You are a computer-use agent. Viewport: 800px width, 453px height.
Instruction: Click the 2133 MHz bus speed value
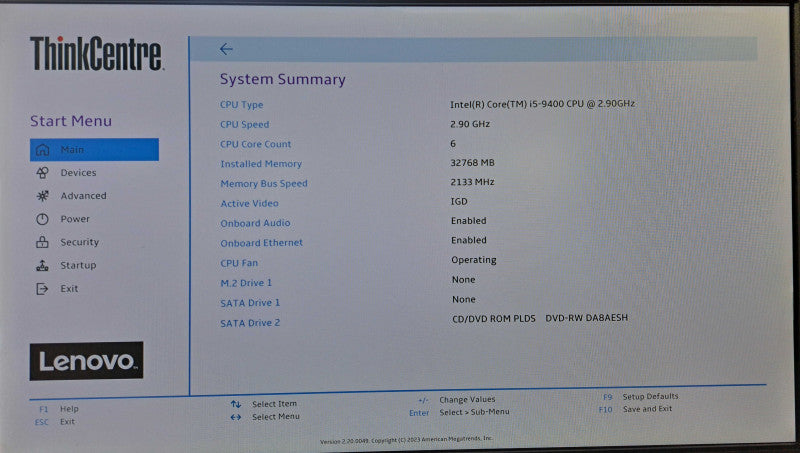tap(472, 182)
